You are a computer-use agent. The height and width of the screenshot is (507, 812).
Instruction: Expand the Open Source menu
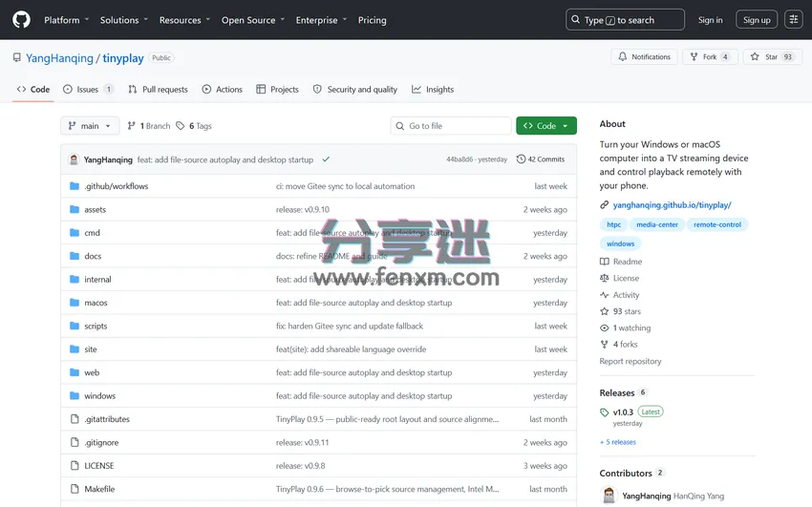click(253, 20)
